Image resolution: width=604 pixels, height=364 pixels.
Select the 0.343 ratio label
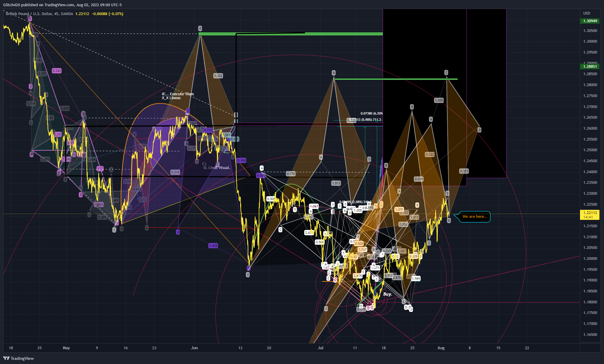tap(57, 71)
